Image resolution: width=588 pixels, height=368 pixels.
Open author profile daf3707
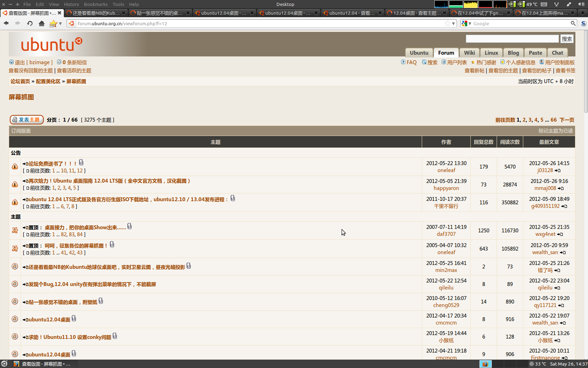pos(446,234)
